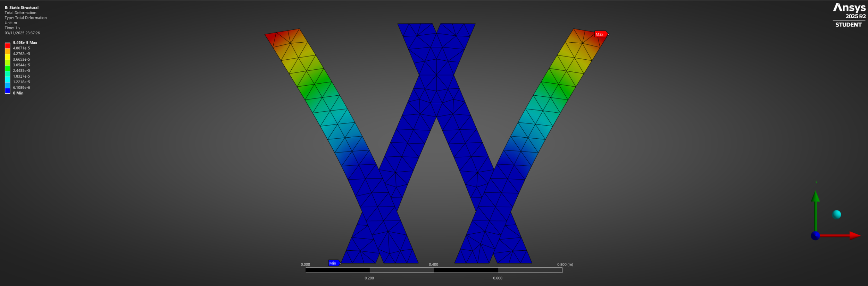Click the '0.600' ruler label
The width and height of the screenshot is (868, 286).
pos(498,278)
